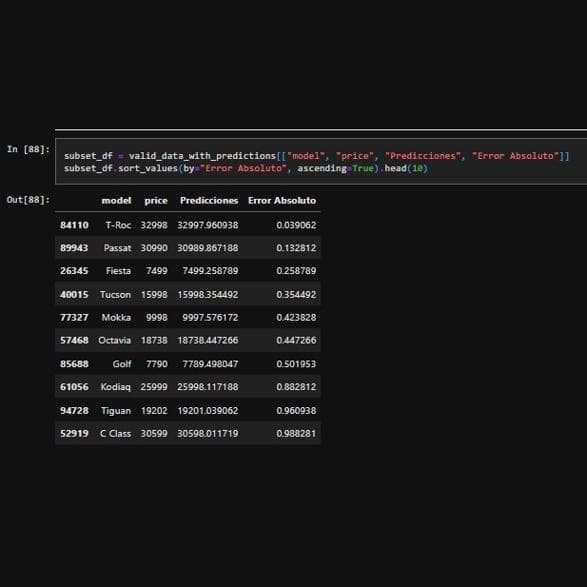Select the Out[88] output prompt label
This screenshot has width=587, height=587.
[x=28, y=200]
